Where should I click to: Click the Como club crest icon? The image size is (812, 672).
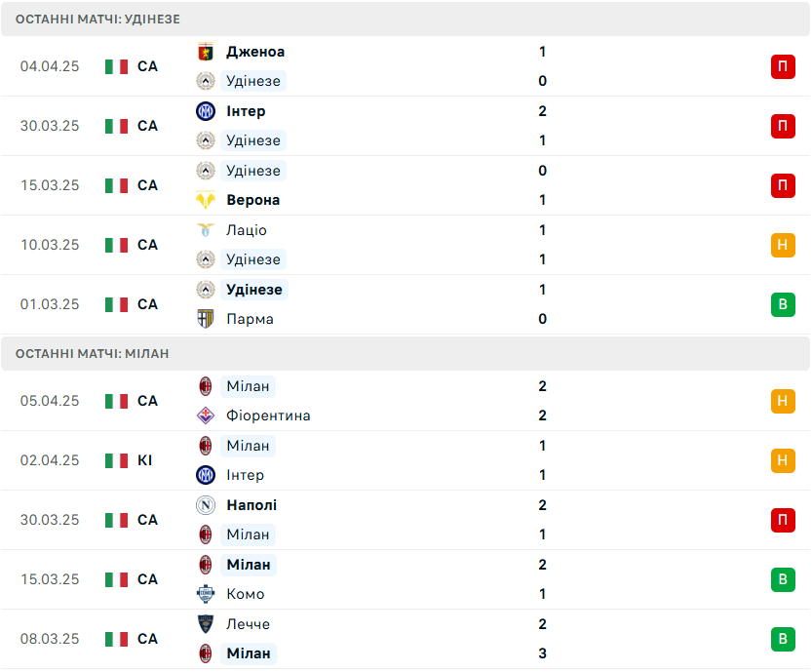point(206,594)
